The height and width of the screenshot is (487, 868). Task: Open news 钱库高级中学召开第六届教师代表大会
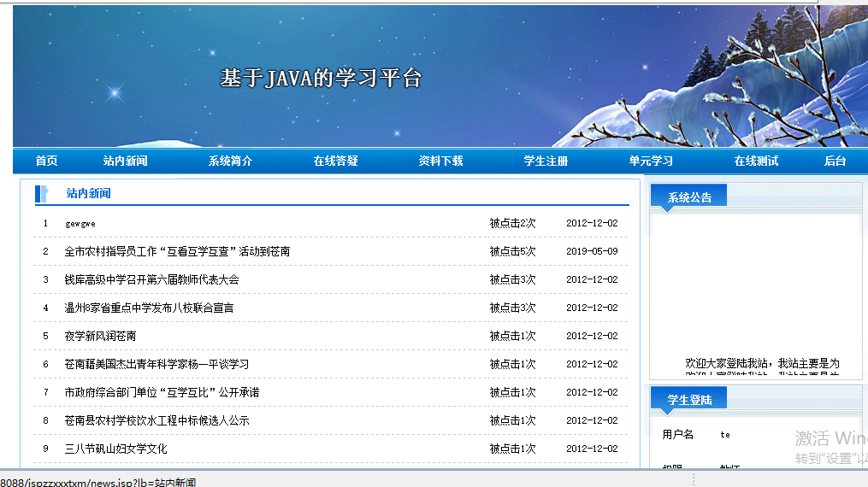(151, 279)
